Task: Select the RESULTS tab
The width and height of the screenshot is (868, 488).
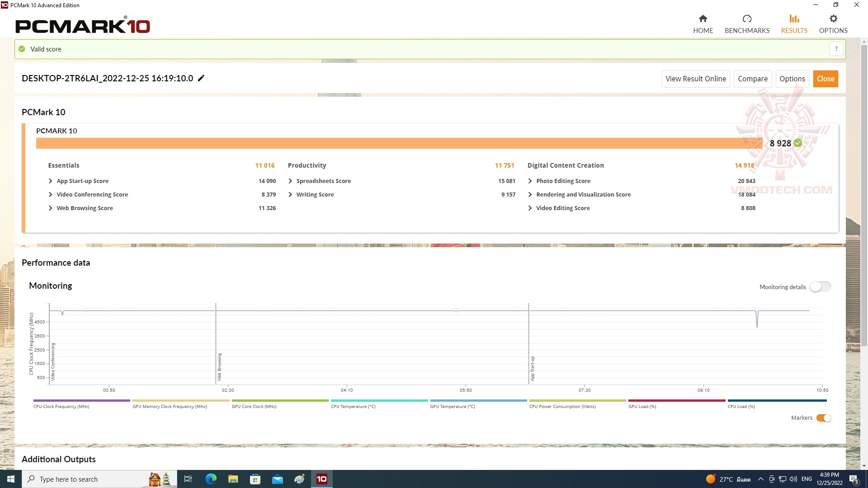Action: click(x=793, y=24)
